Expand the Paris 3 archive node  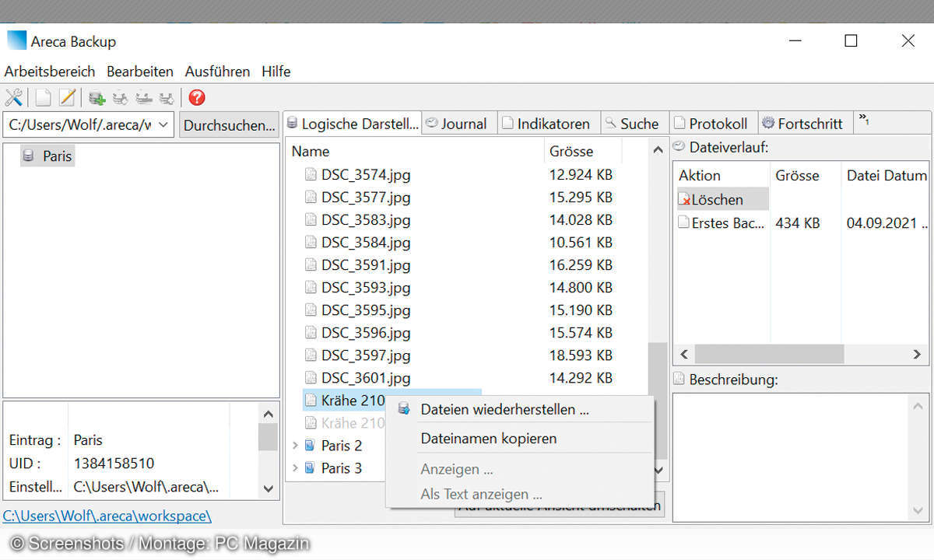(294, 468)
